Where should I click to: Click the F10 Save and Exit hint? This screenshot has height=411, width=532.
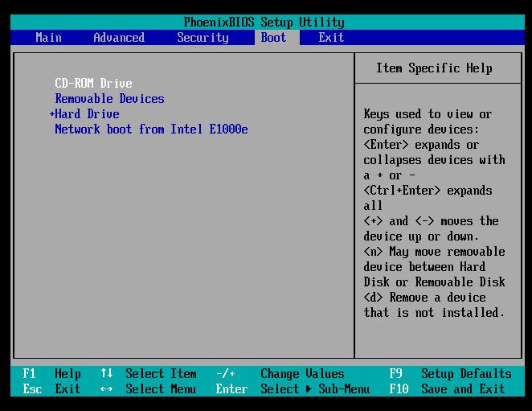[447, 388]
